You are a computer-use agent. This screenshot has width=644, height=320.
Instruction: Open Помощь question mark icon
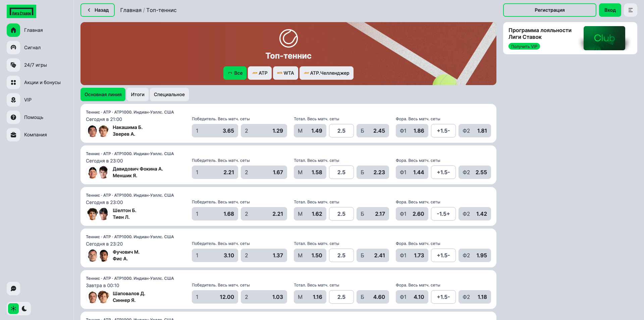(13, 117)
